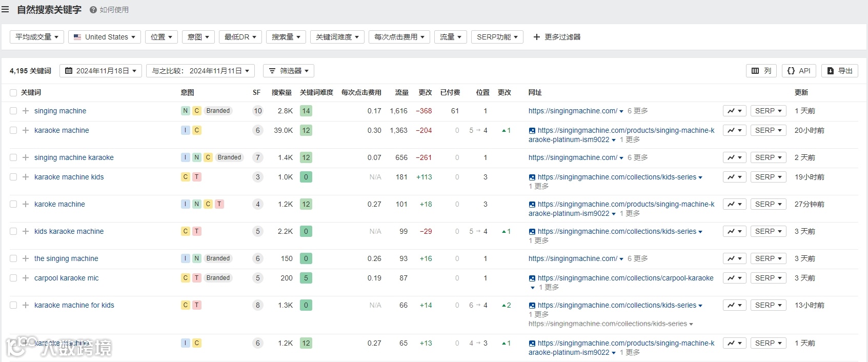Open the 筛选器 dropdown

[289, 71]
